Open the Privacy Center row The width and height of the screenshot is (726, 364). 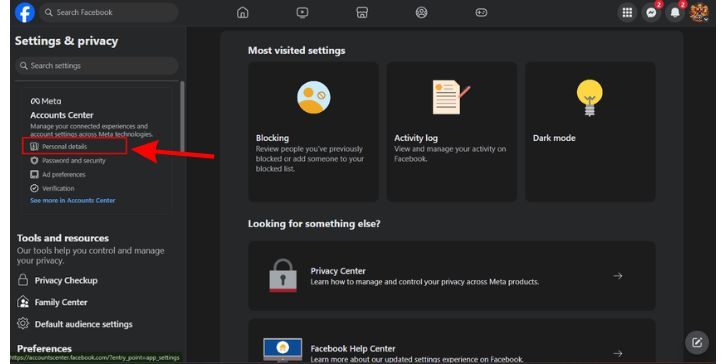[x=451, y=276]
